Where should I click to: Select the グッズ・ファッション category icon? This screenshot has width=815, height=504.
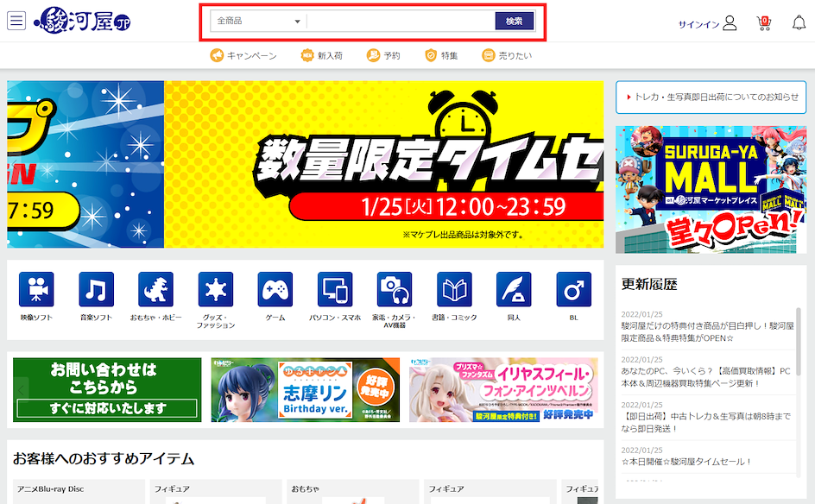(216, 289)
